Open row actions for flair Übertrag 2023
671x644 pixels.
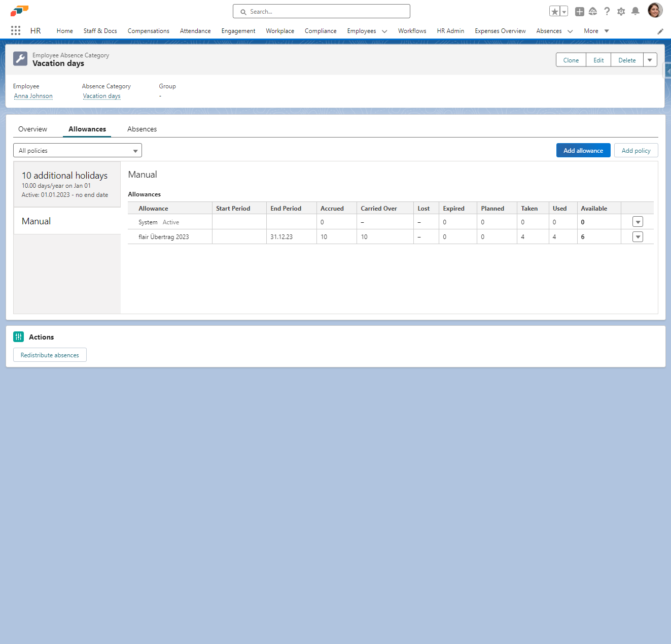[x=638, y=237]
